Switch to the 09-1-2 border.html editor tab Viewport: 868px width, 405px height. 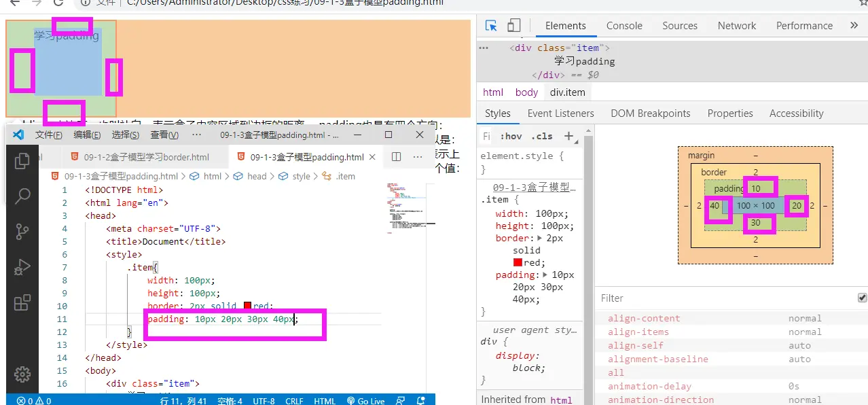[x=140, y=157]
